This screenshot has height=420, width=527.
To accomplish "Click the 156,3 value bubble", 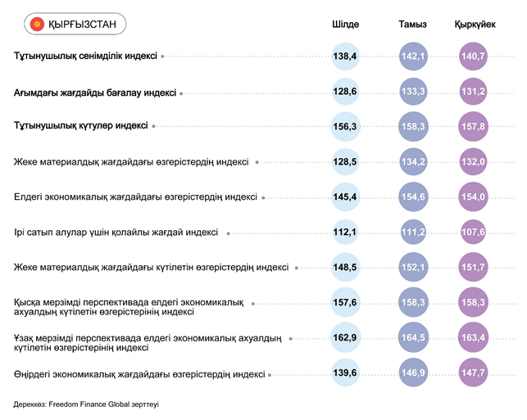I will point(345,127).
